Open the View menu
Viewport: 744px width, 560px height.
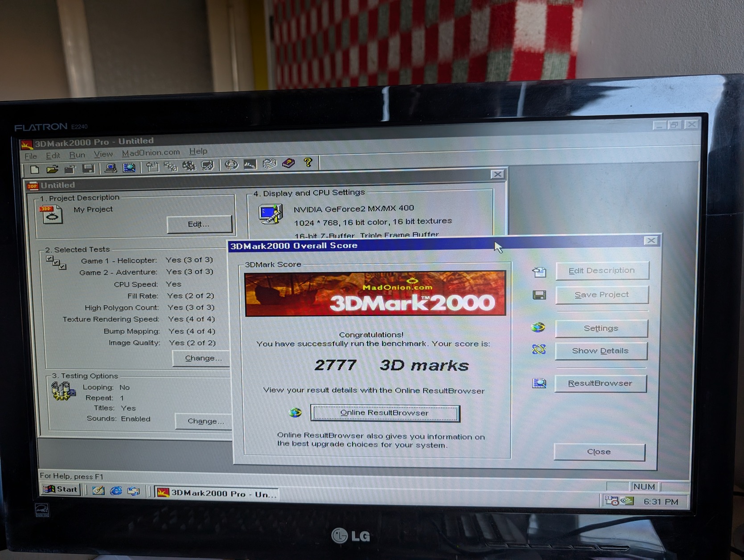[x=103, y=154]
